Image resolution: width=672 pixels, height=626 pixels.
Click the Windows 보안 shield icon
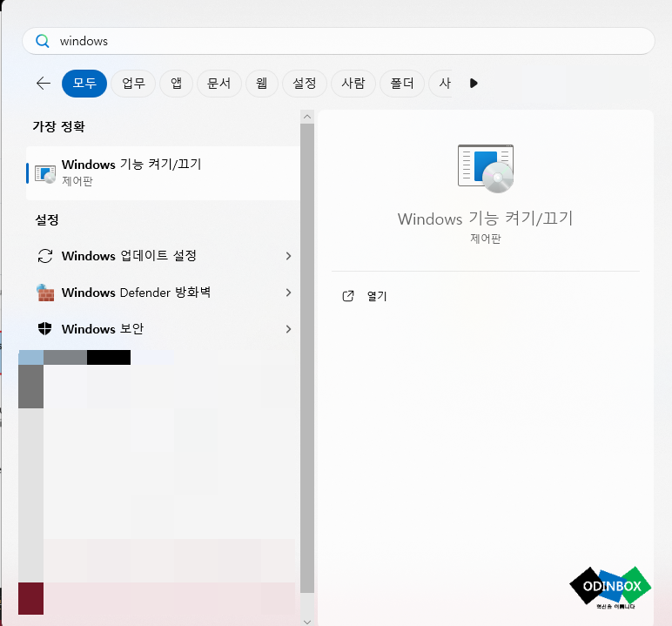point(45,329)
